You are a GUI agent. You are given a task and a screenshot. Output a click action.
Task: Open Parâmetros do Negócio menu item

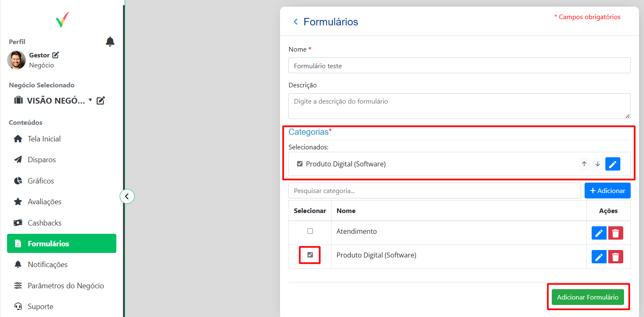[x=66, y=286]
